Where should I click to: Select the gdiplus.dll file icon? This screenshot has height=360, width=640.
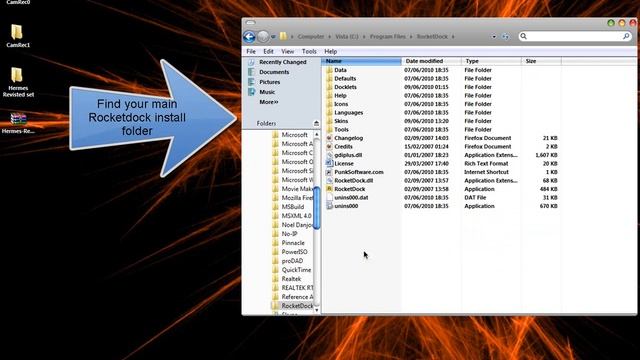[329, 155]
